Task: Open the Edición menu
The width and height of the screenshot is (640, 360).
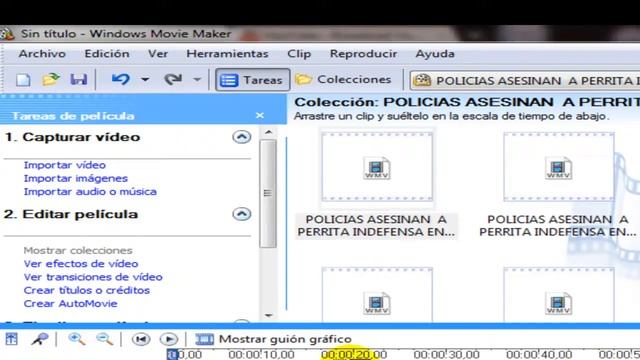Action: [107, 54]
